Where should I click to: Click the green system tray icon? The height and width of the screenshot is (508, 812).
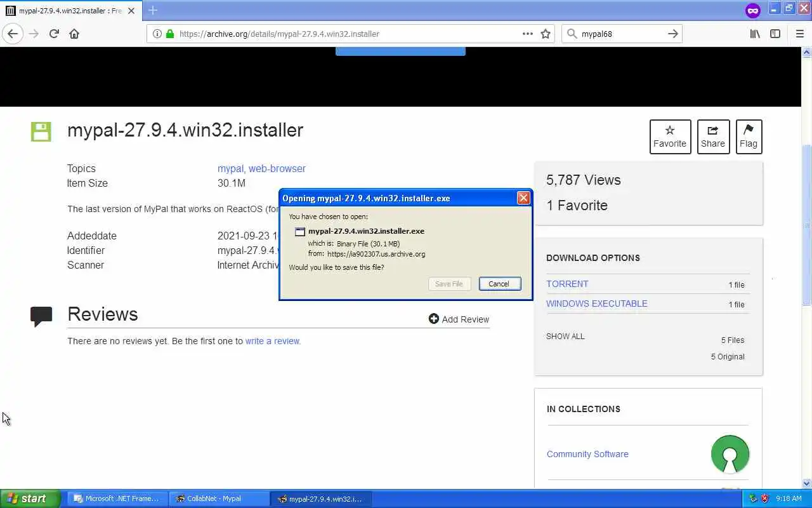[x=754, y=498]
